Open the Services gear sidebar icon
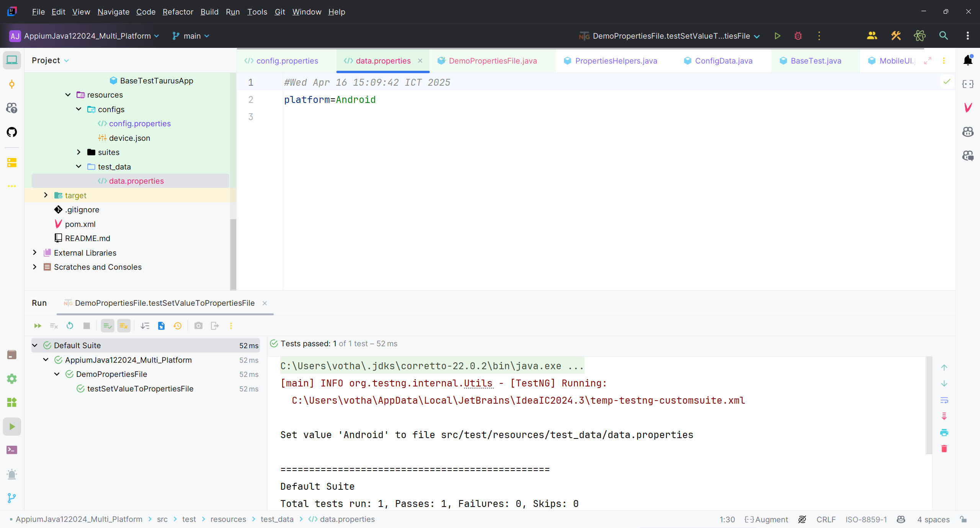 coord(12,379)
